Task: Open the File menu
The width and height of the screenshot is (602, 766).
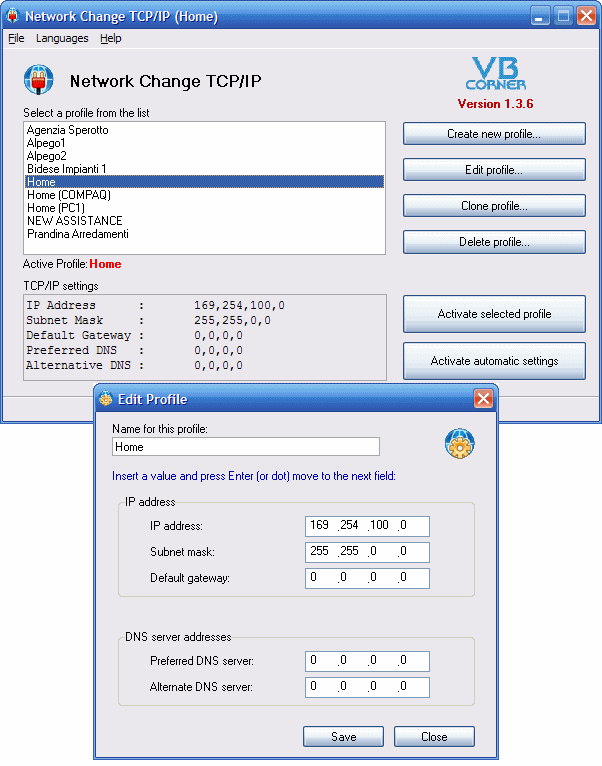Action: point(16,38)
